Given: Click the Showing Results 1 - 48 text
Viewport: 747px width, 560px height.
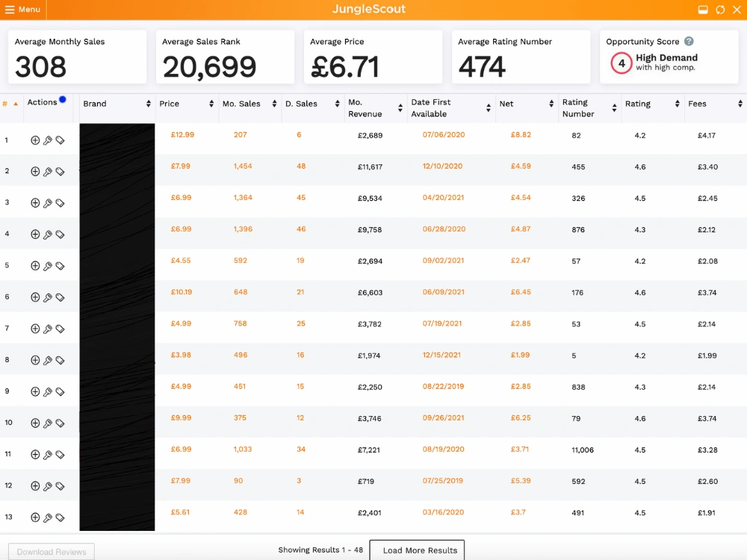Looking at the screenshot, I should pos(320,550).
